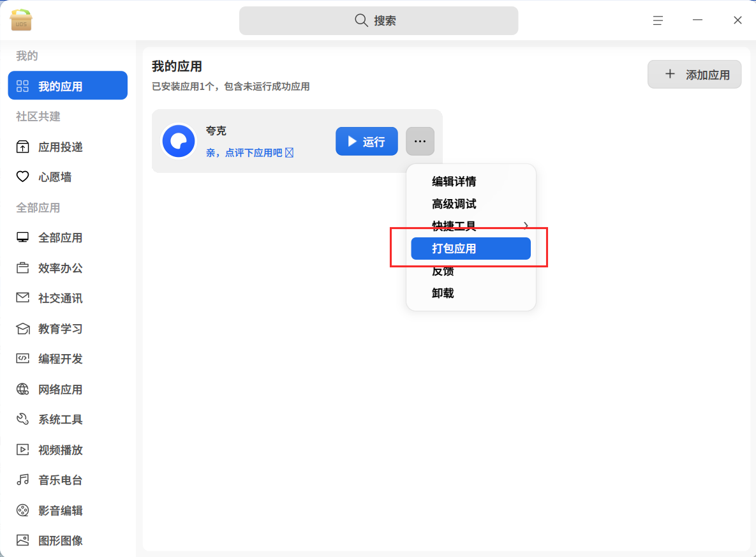Open the hamburger main menu icon
The height and width of the screenshot is (557, 756).
click(x=658, y=20)
